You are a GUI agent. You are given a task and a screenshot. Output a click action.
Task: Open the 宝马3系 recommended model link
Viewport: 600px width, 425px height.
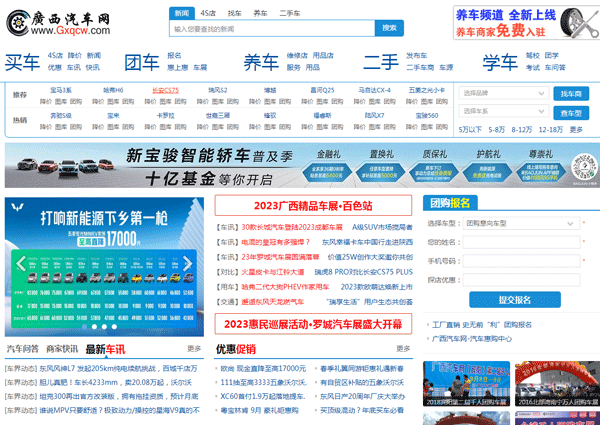pos(61,91)
